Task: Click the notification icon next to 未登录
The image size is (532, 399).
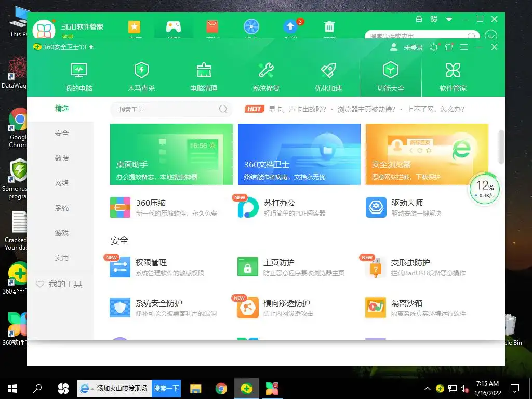Action: pos(434,47)
